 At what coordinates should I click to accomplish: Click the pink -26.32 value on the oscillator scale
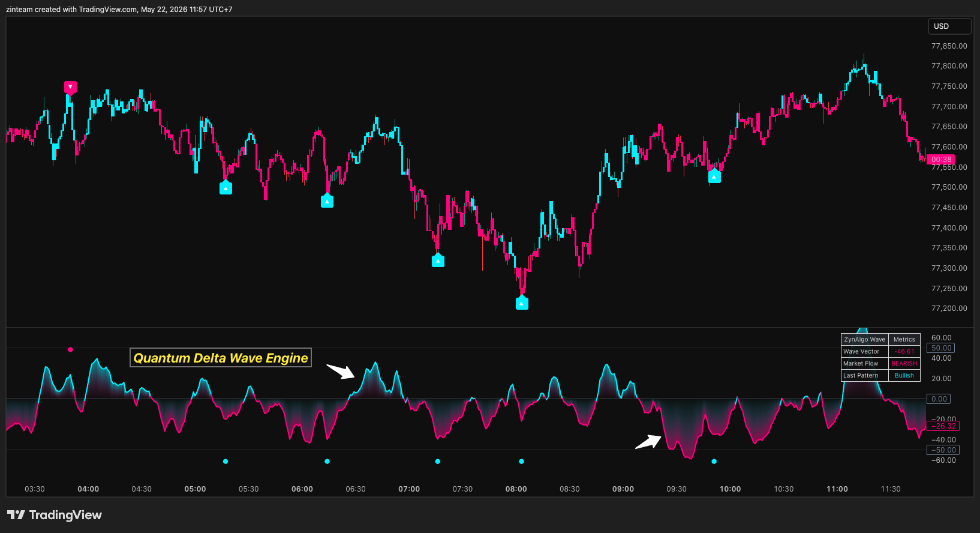[x=943, y=426]
